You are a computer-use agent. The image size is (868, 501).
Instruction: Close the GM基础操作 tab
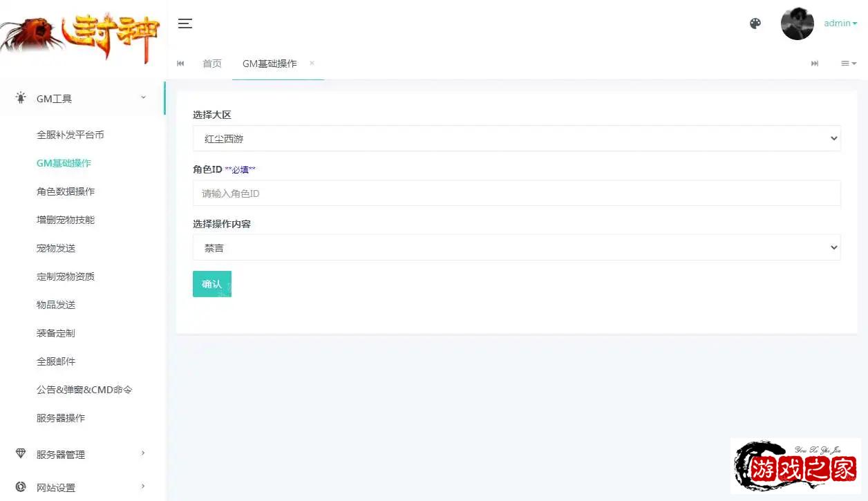[x=312, y=63]
